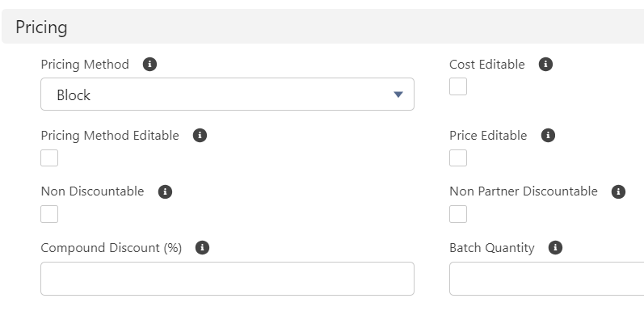Show help for Cost Editable field
Image resolution: width=644 pixels, height=311 pixels.
[x=545, y=65]
